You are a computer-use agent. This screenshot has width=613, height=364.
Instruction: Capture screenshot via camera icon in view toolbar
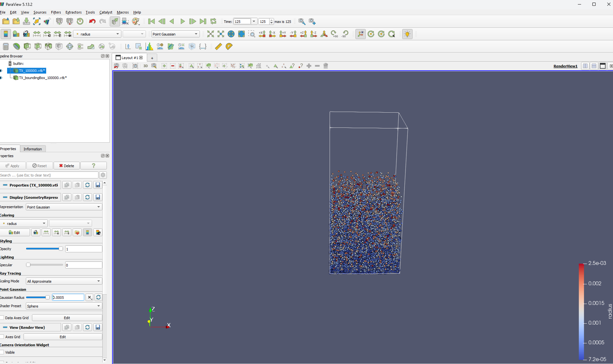pyautogui.click(x=135, y=66)
